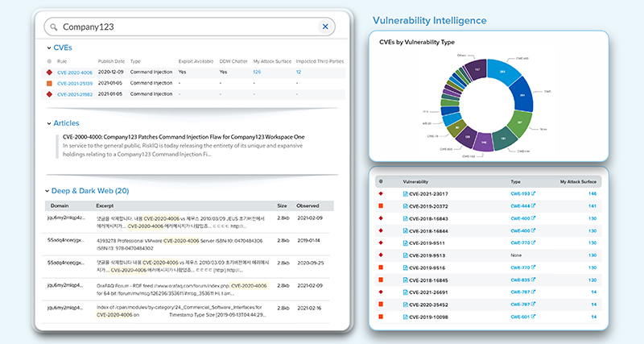Image resolution: width=644 pixels, height=344 pixels.
Task: Click the magnifier icon in the search bar
Action: tap(53, 27)
